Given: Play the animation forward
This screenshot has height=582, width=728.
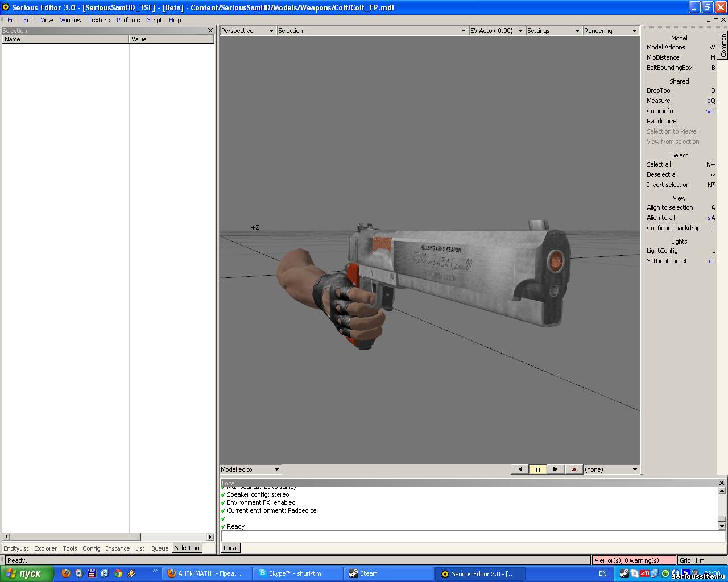Looking at the screenshot, I should pos(556,469).
